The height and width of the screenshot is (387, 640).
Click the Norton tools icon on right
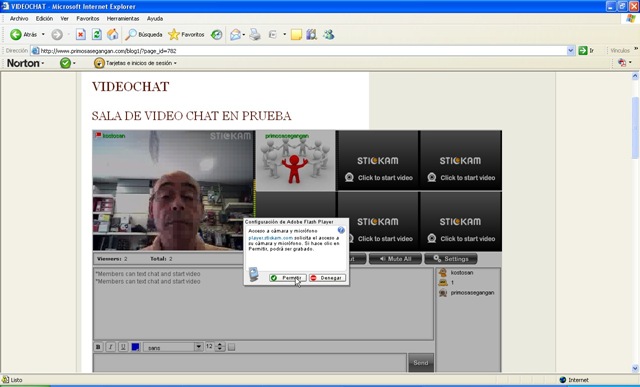coord(622,63)
